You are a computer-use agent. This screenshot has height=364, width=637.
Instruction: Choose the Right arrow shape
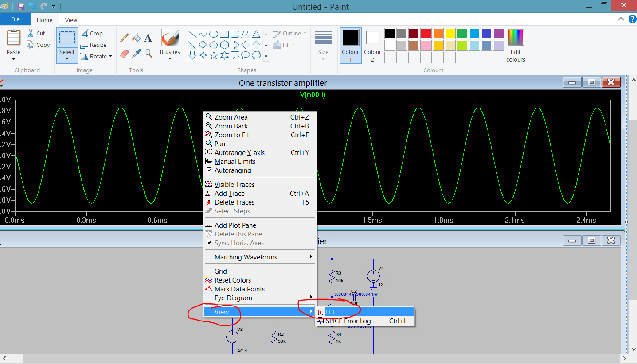(x=235, y=45)
